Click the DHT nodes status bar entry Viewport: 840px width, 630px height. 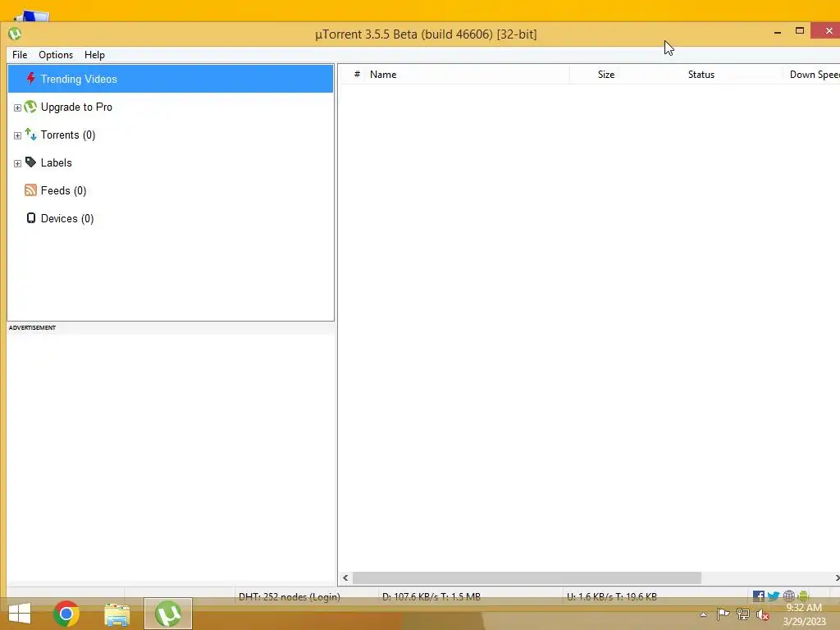pos(290,597)
